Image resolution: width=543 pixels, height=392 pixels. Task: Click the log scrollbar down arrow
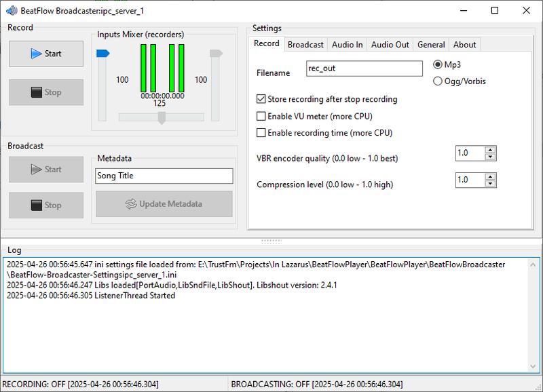(533, 366)
